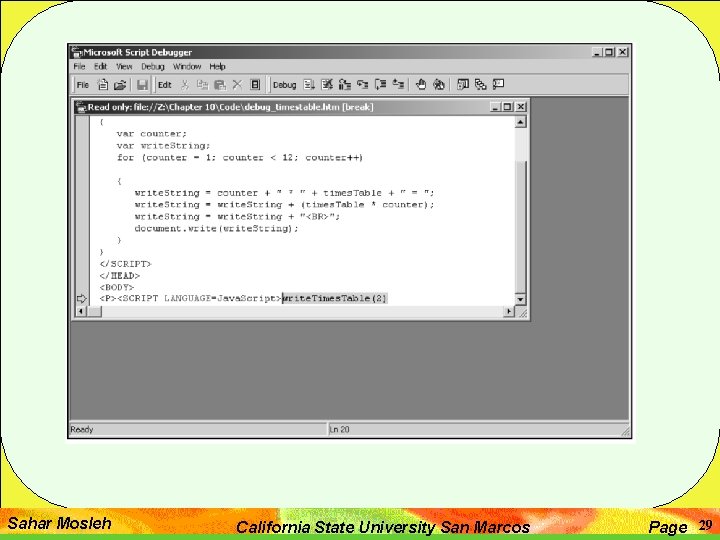Open the Command Window icon
The height and width of the screenshot is (540, 720).
coord(498,84)
